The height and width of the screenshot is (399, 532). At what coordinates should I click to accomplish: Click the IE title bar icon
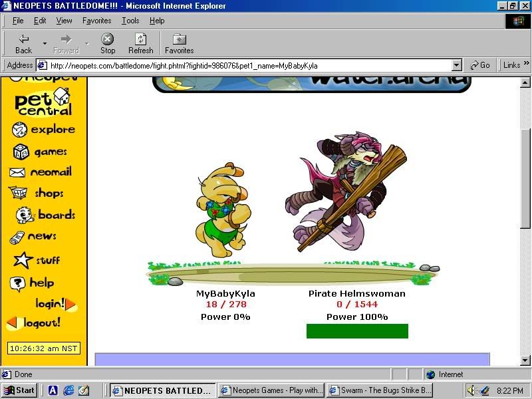click(7, 6)
